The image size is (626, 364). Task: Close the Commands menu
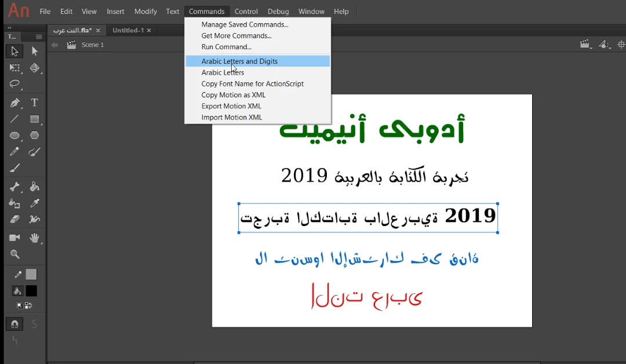207,12
